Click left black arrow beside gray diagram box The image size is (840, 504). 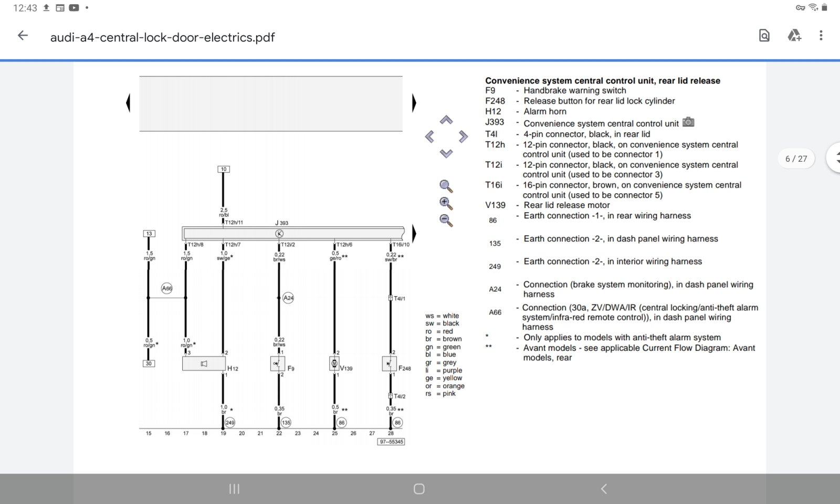click(128, 103)
